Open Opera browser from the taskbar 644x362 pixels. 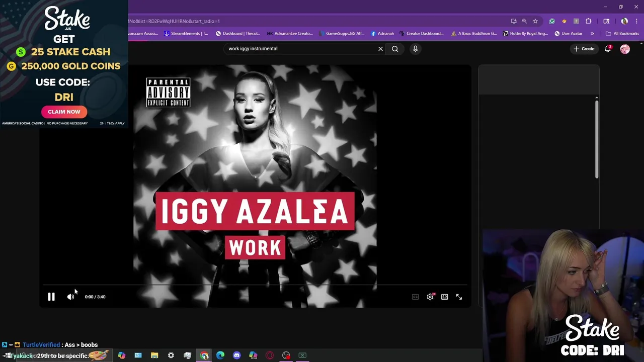(x=270, y=355)
